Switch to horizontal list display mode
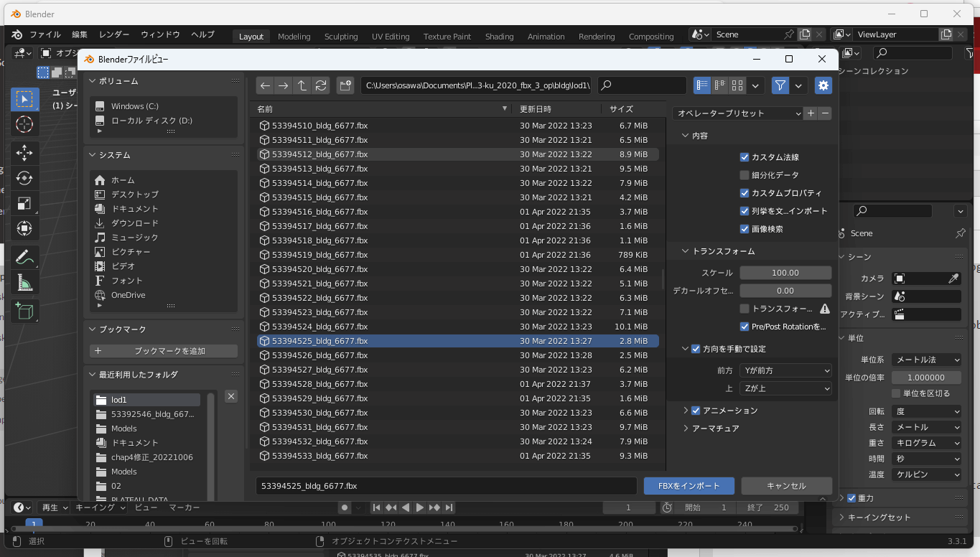 click(719, 85)
